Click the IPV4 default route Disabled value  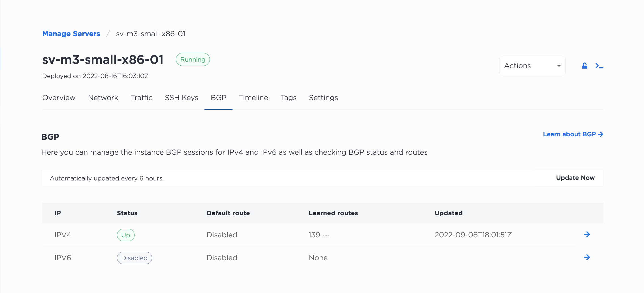222,235
